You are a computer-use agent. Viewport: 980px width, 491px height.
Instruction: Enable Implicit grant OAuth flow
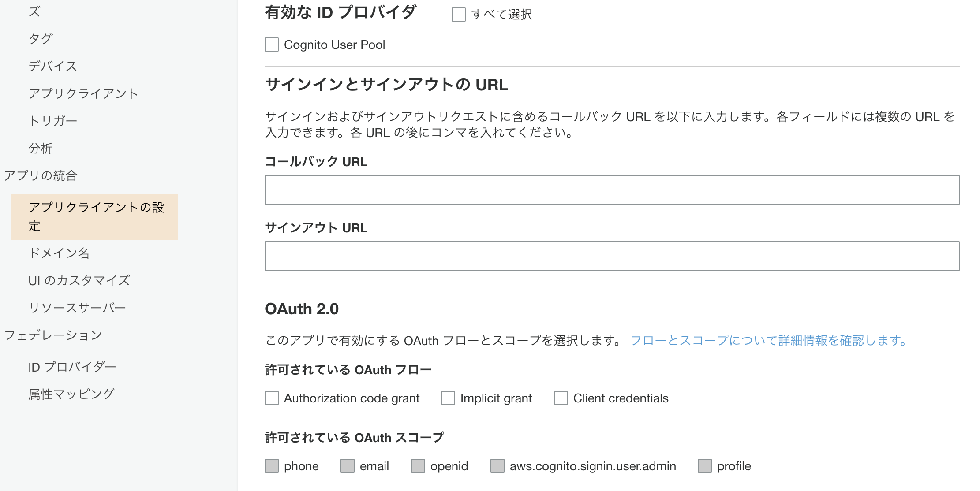point(448,398)
